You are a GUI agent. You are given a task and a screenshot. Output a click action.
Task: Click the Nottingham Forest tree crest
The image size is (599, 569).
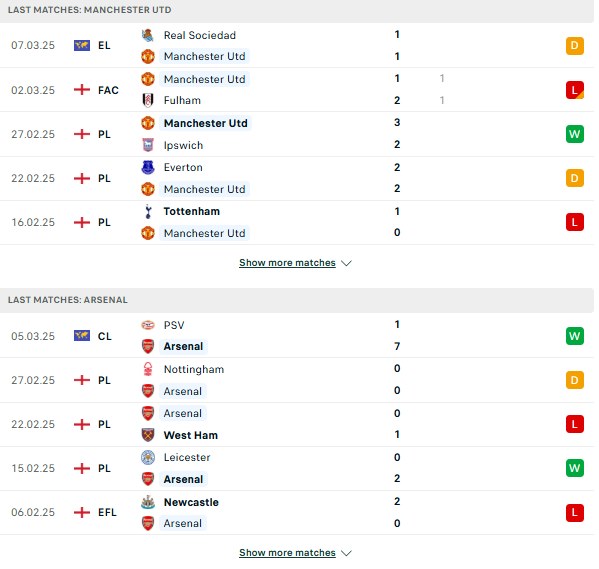148,369
